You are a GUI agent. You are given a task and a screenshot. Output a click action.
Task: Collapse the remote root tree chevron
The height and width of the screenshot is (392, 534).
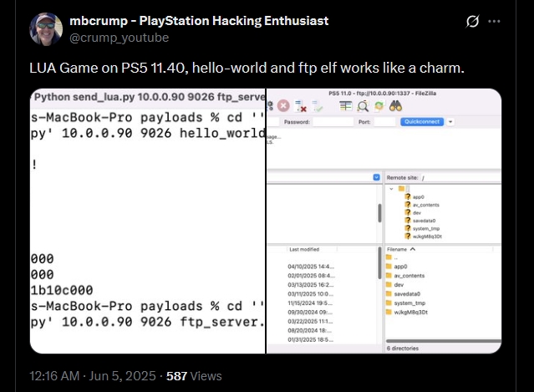[391, 189]
